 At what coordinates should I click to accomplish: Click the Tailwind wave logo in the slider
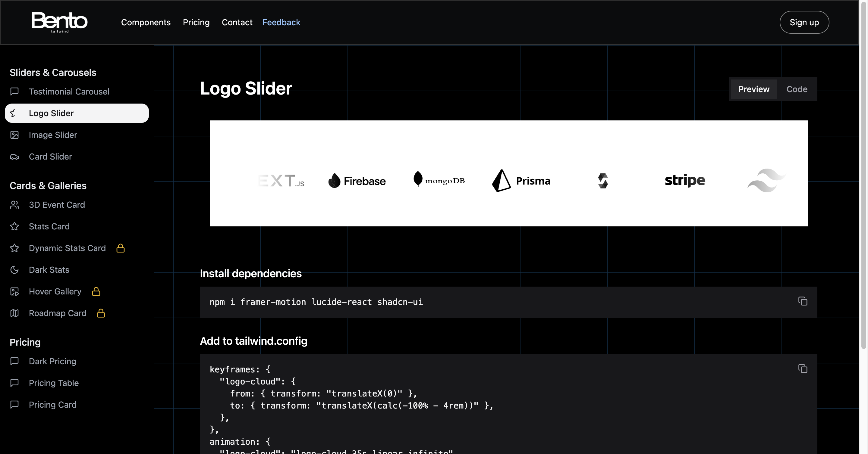(766, 180)
